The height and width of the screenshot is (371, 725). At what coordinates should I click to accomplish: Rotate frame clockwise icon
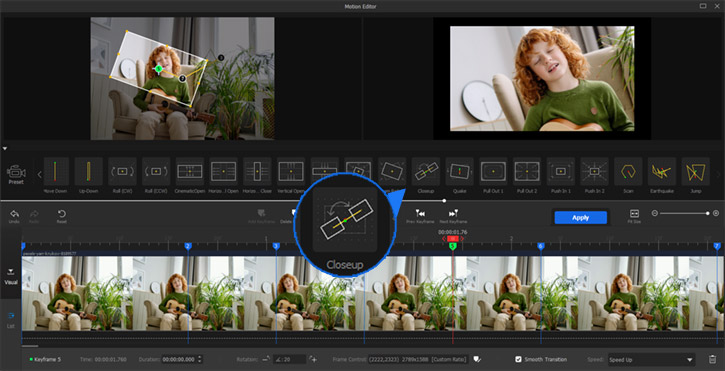pyautogui.click(x=313, y=359)
